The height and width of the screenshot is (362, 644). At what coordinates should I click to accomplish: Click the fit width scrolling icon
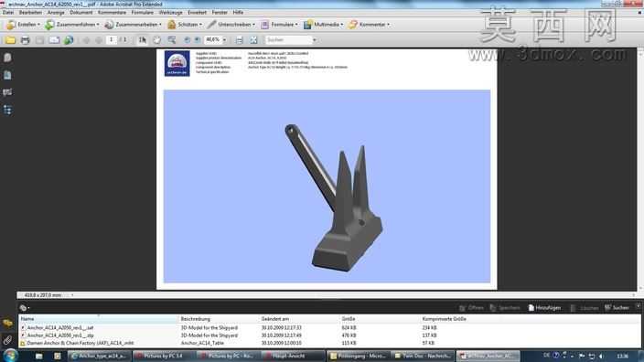(239, 40)
